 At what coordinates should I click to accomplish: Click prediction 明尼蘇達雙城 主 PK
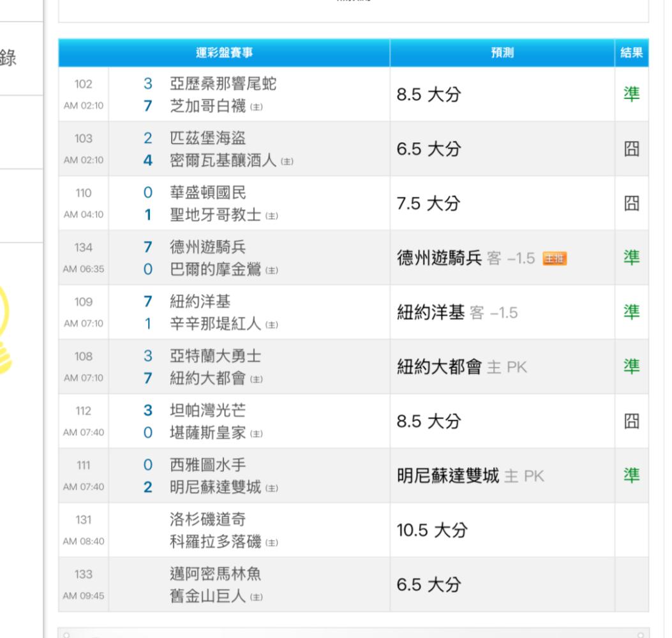point(470,475)
